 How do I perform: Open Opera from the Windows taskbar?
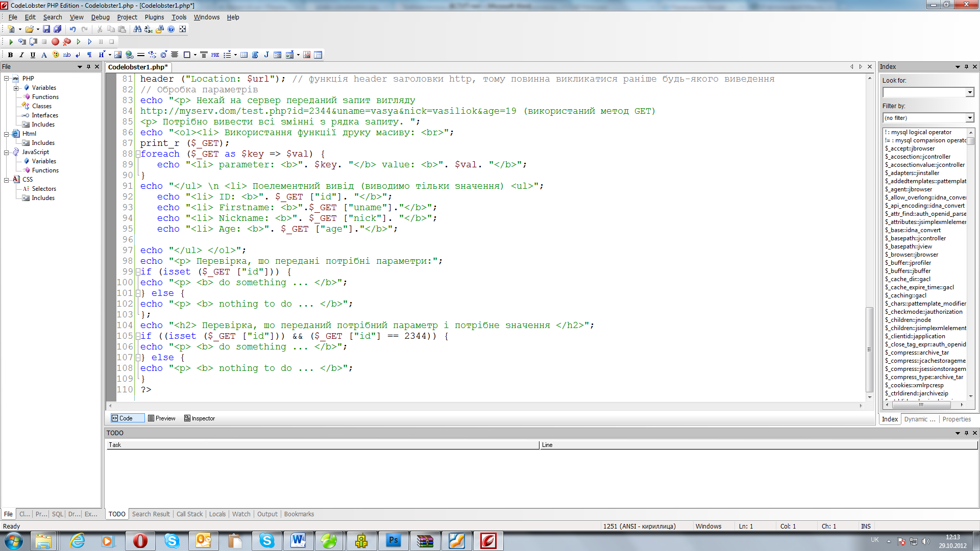click(140, 541)
